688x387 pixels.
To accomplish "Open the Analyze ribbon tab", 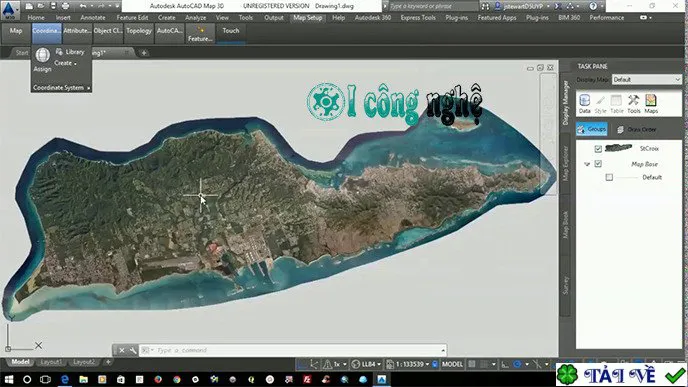I will (196, 18).
